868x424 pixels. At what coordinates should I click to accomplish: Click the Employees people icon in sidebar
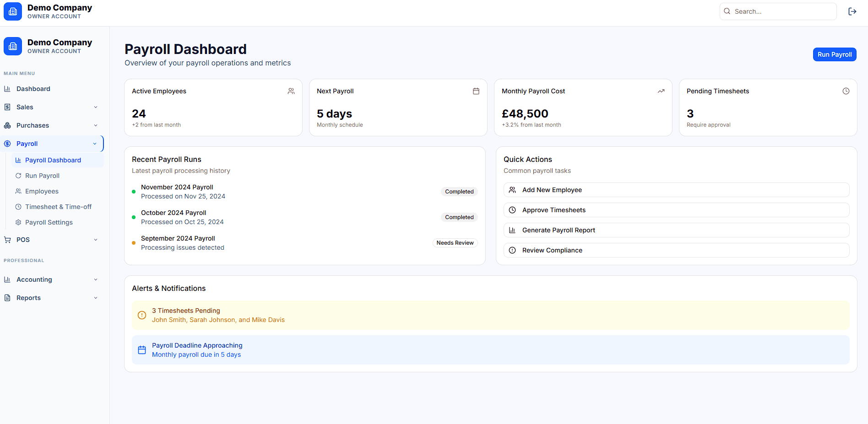(x=18, y=191)
